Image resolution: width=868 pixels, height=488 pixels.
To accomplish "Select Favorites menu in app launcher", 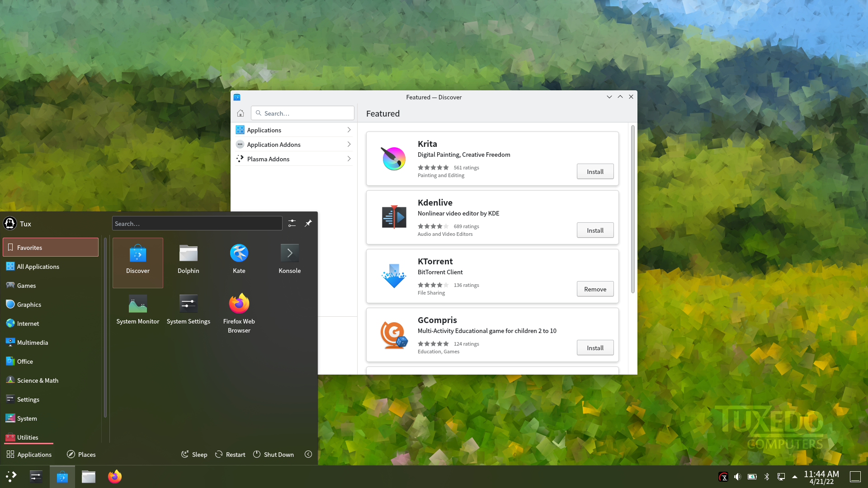I will tap(51, 247).
